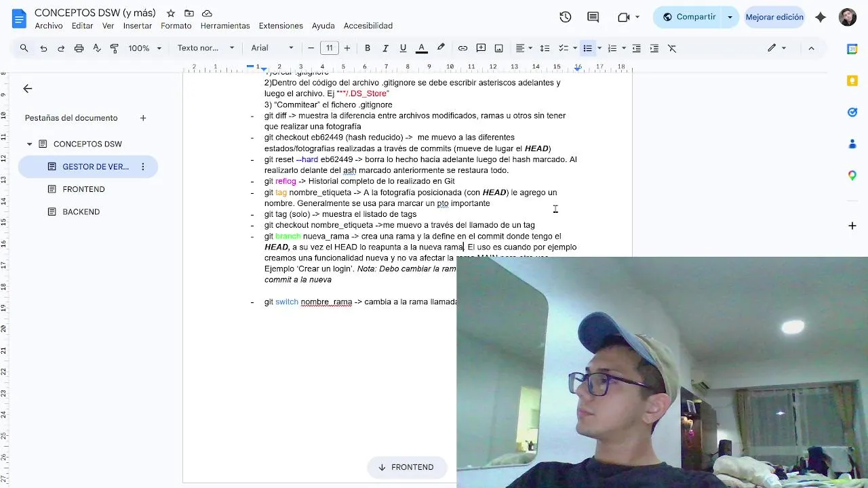This screenshot has height=488, width=868.
Task: Open the text color picker
Action: (x=421, y=48)
